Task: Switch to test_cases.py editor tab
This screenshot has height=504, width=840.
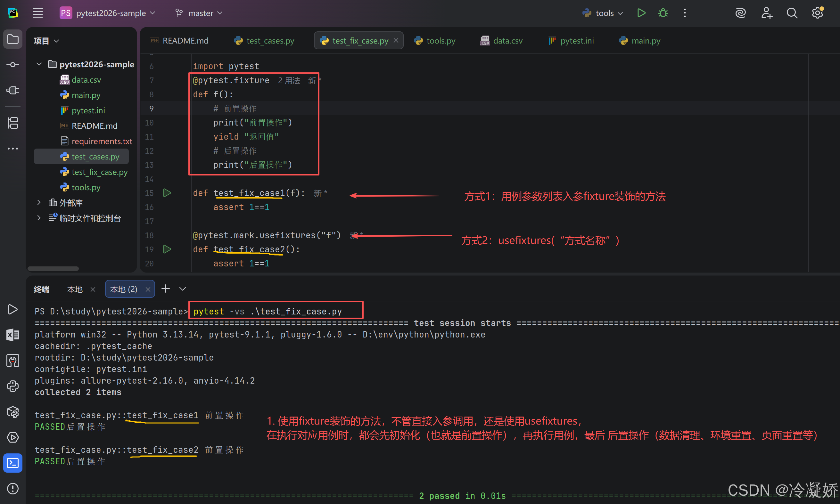Action: [x=264, y=41]
